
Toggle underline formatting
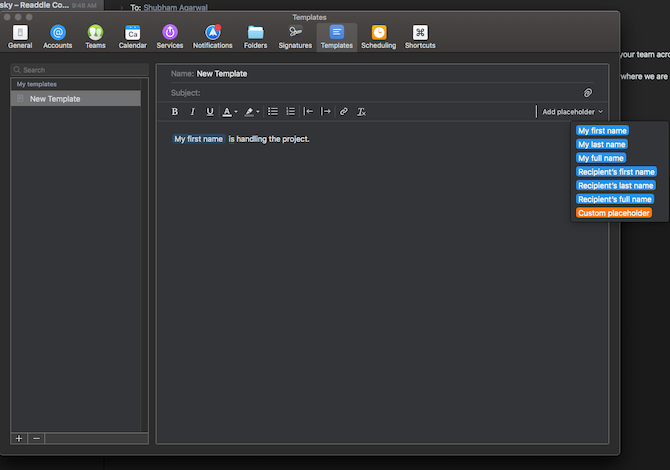pos(210,112)
